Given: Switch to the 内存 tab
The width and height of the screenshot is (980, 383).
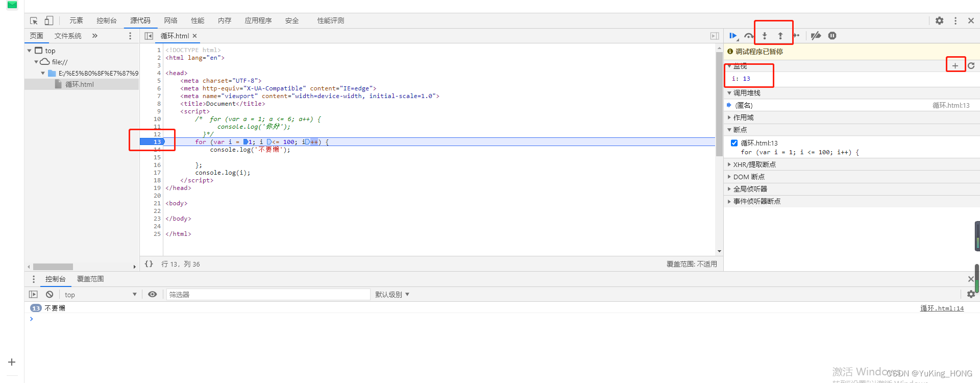Looking at the screenshot, I should (225, 20).
